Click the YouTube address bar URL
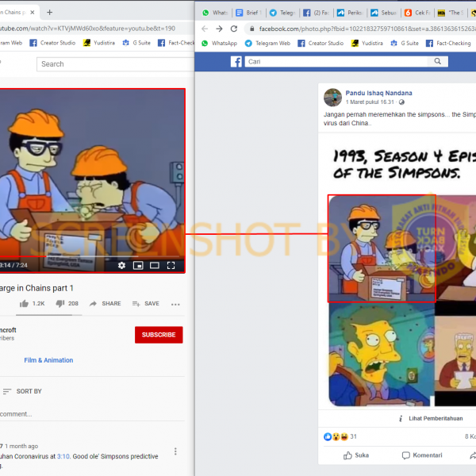This screenshot has width=476, height=476. click(88, 29)
